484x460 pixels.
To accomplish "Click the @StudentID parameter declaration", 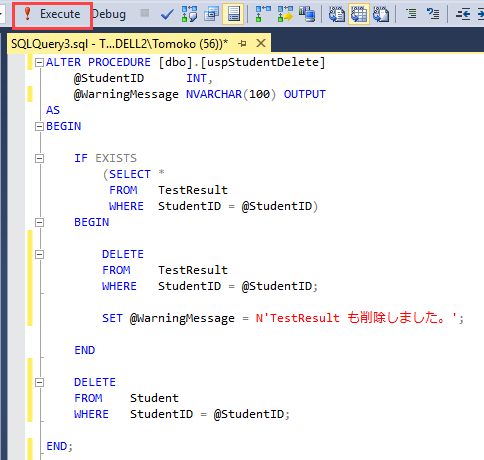I will pos(109,78).
